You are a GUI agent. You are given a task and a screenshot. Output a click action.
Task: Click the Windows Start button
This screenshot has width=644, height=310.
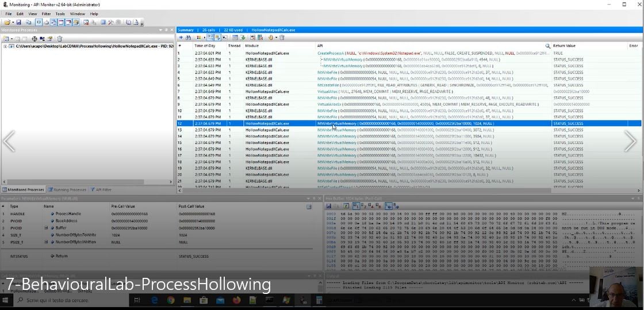pyautogui.click(x=5, y=301)
